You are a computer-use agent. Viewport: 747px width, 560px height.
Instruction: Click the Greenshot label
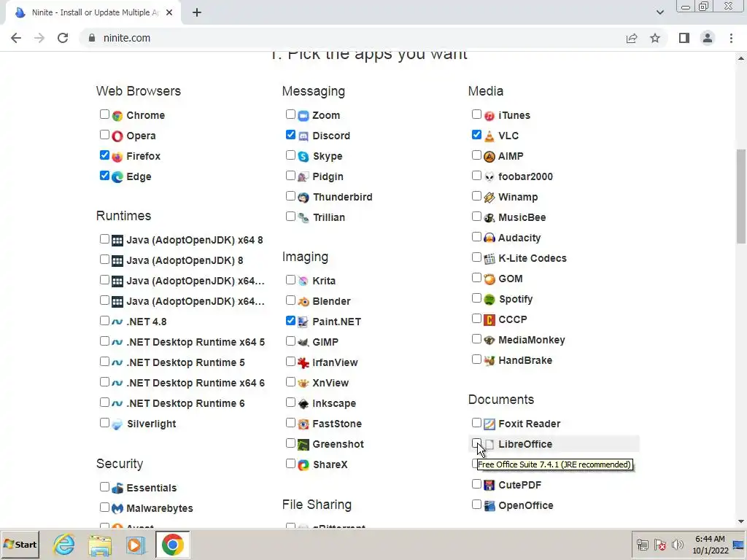coord(338,445)
